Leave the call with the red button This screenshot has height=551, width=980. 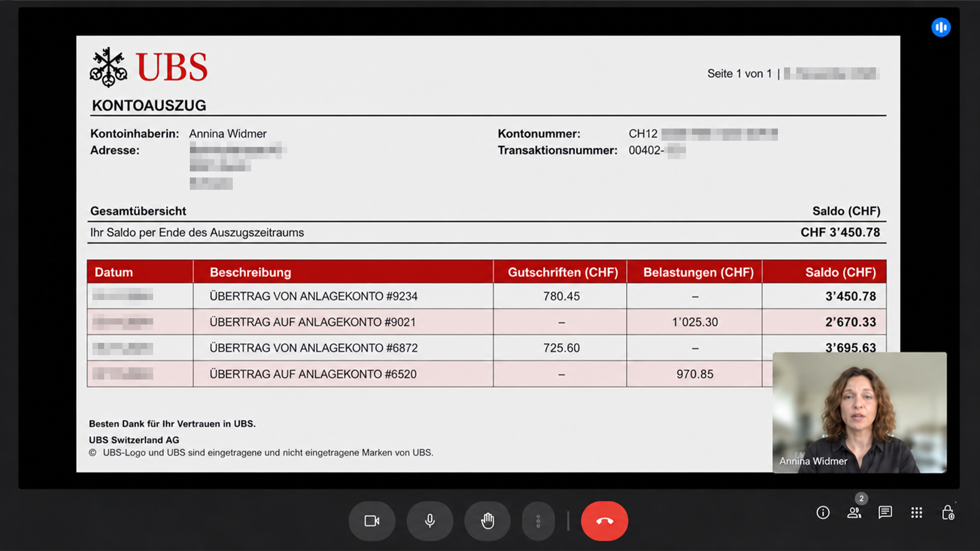604,521
